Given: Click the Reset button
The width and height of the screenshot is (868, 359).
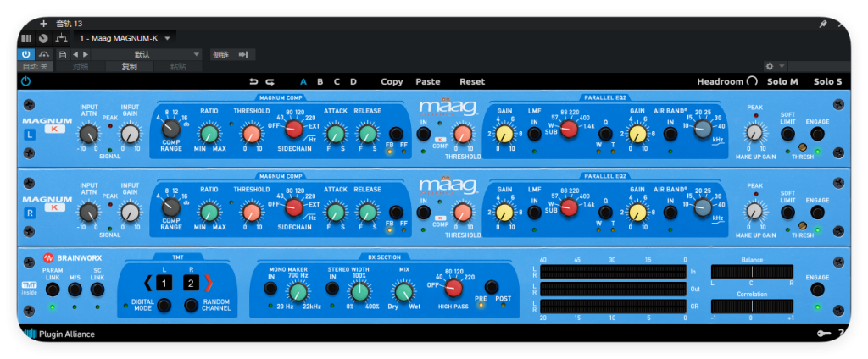Looking at the screenshot, I should pyautogui.click(x=472, y=82).
